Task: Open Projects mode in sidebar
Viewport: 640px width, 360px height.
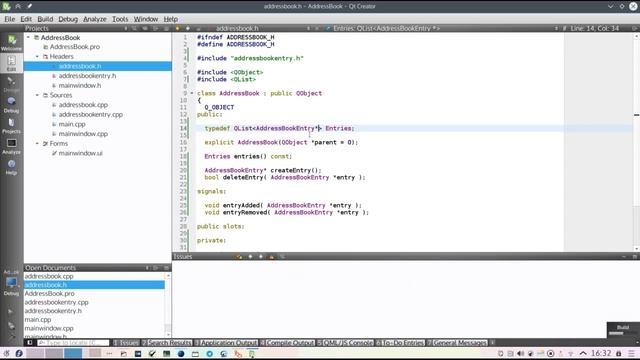Action: (11, 125)
